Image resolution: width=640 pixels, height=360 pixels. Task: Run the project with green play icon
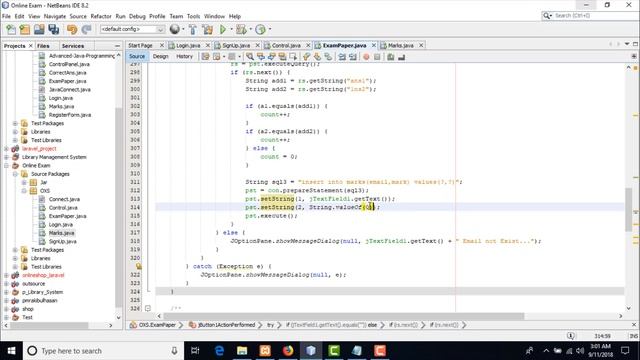[x=223, y=29]
